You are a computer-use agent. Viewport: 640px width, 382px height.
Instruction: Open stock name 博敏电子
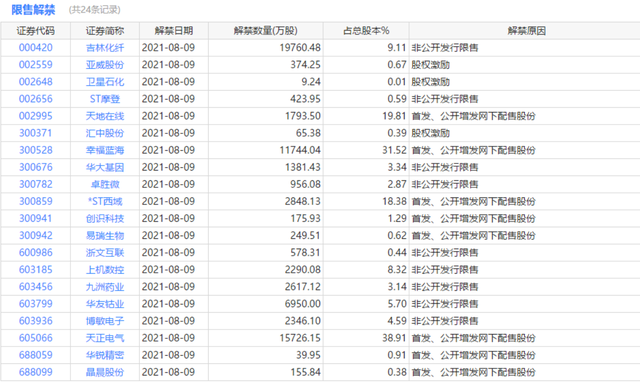[x=105, y=321]
